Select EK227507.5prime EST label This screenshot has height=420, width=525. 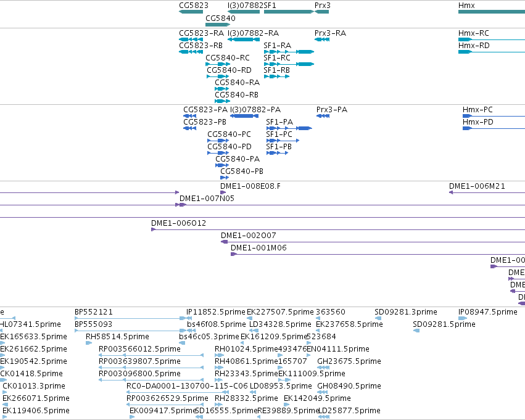coord(280,312)
